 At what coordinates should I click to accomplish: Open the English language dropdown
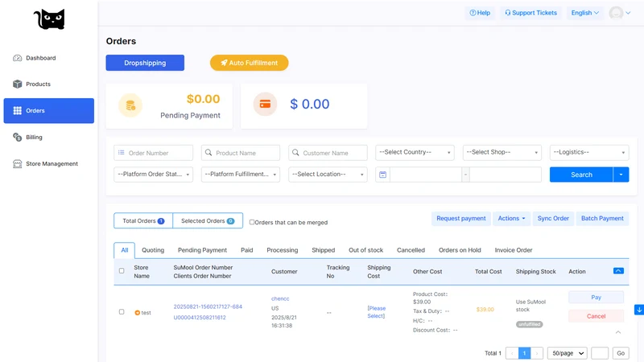585,13
